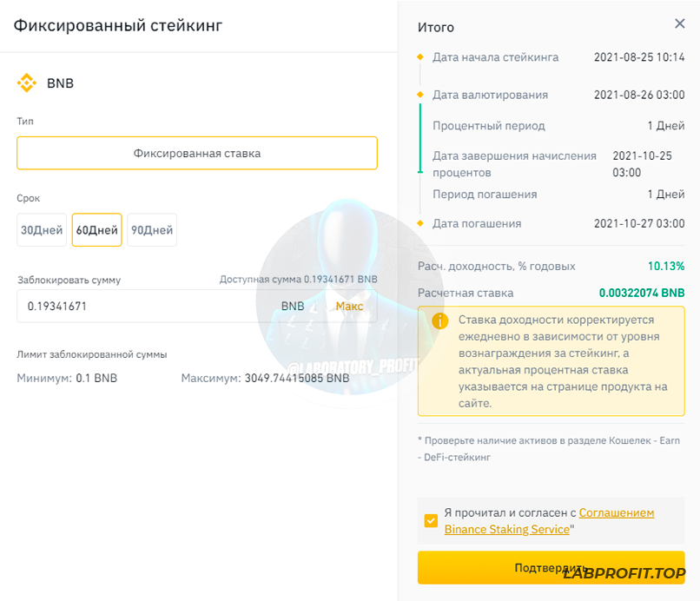Select the 60 days term option

pos(96,230)
